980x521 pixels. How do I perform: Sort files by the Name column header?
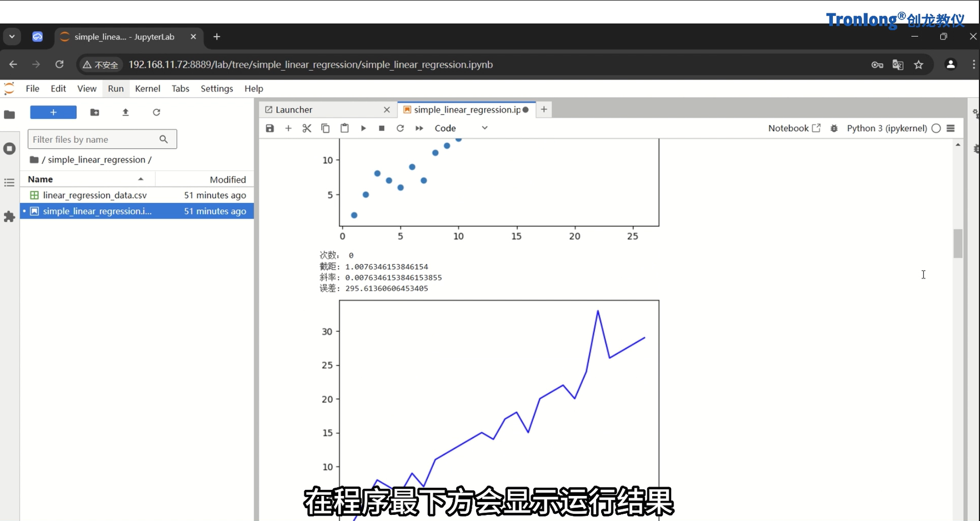88,179
